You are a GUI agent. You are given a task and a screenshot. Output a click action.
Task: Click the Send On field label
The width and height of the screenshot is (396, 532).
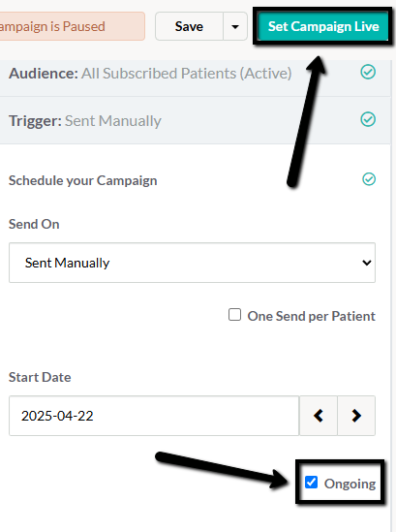(x=34, y=224)
